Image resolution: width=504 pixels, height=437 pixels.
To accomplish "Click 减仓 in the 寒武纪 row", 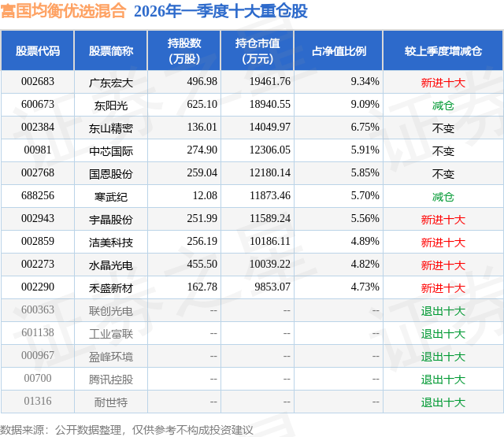I will tap(443, 197).
